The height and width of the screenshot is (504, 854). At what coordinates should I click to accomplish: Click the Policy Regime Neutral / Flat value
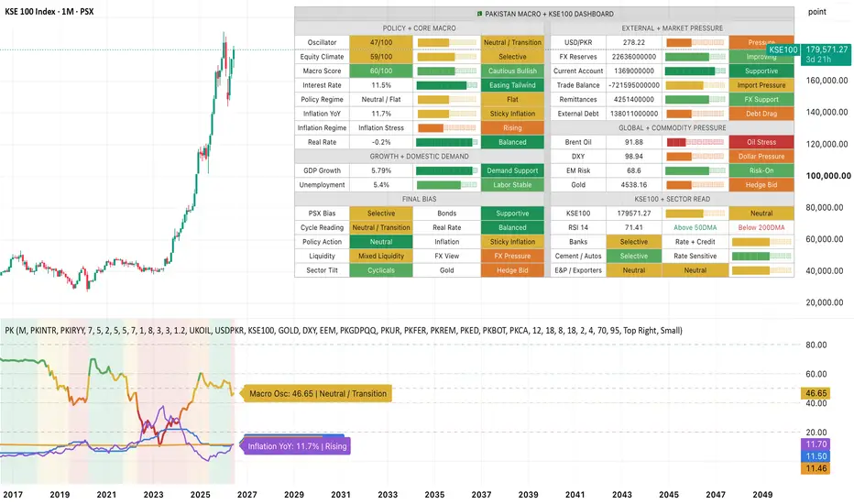pyautogui.click(x=381, y=99)
